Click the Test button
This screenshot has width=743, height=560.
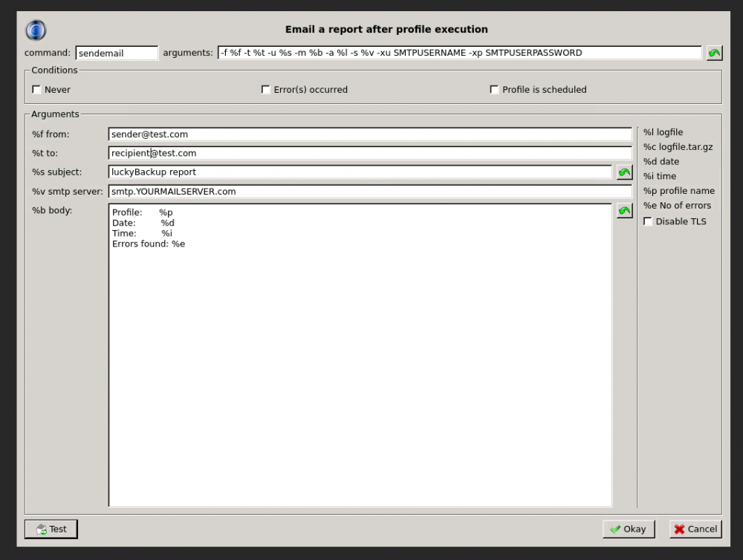(51, 529)
